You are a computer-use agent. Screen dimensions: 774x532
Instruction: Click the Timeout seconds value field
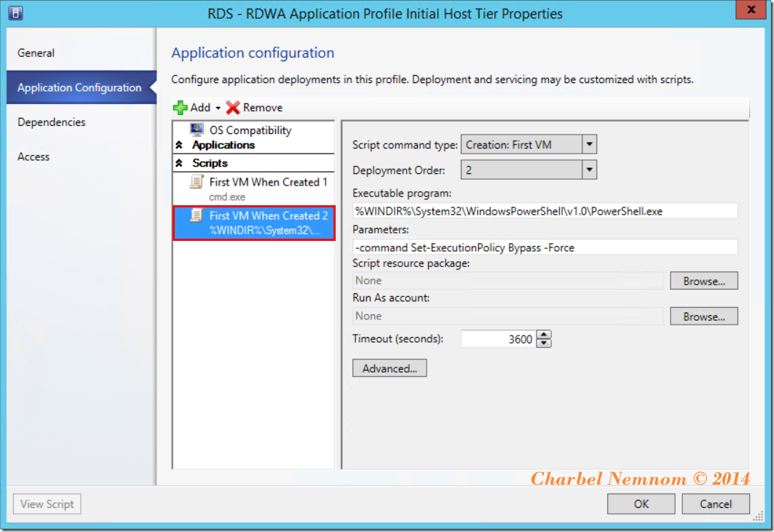point(498,339)
